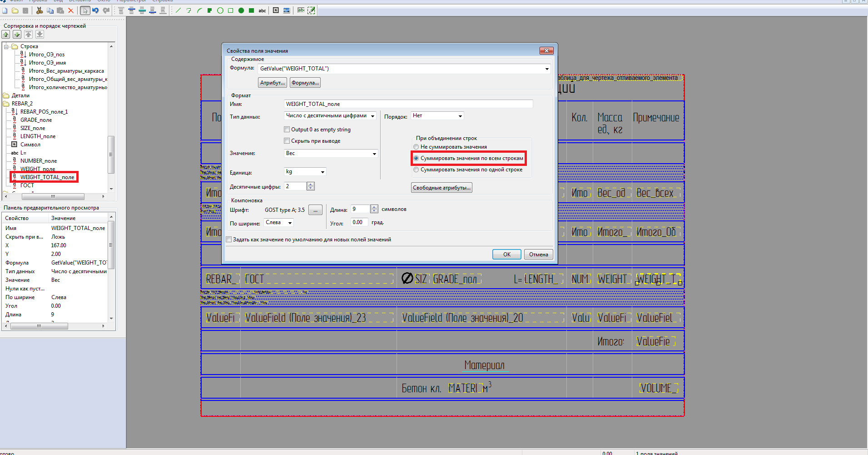Click the scissors Cut icon in toolbar
868x455 pixels.
(40, 10)
